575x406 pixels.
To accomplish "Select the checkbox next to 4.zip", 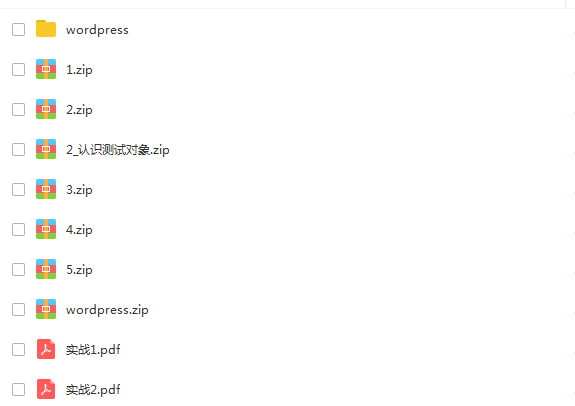I will click(18, 230).
